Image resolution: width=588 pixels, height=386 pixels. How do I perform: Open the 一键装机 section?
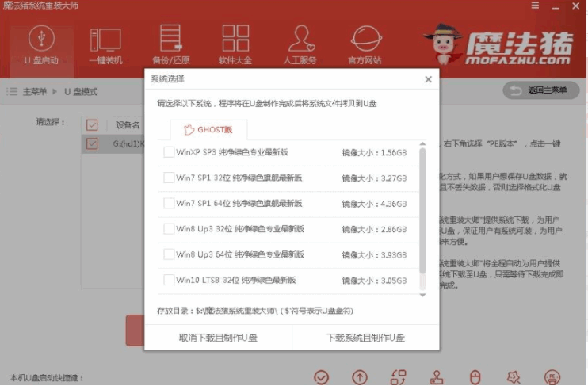click(105, 46)
